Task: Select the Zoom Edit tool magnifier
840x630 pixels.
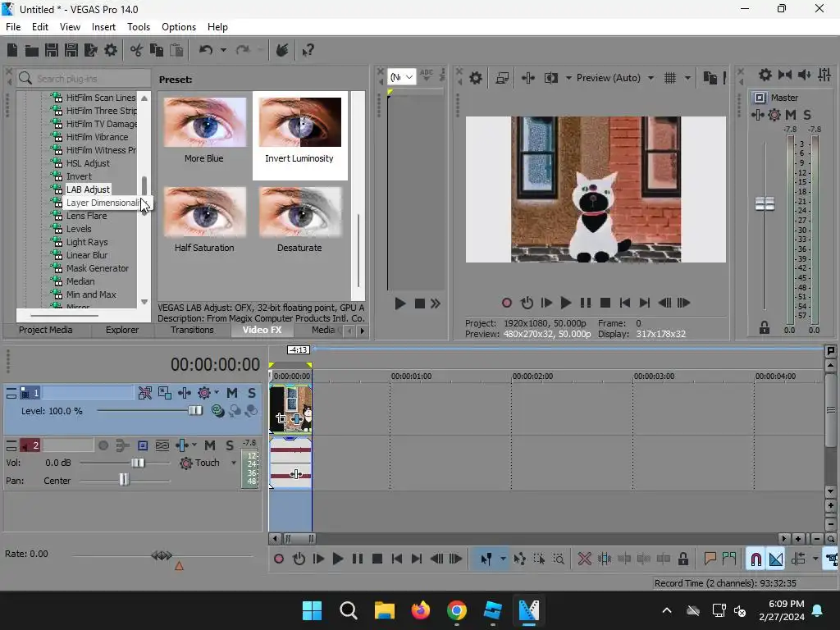Action: tap(559, 559)
